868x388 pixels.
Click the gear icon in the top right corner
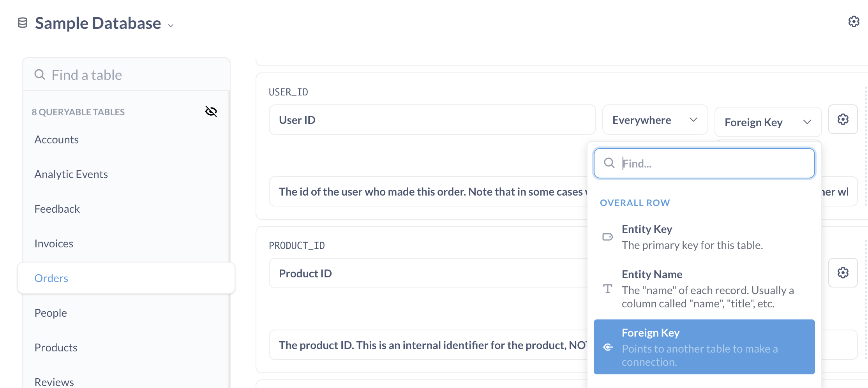[854, 22]
